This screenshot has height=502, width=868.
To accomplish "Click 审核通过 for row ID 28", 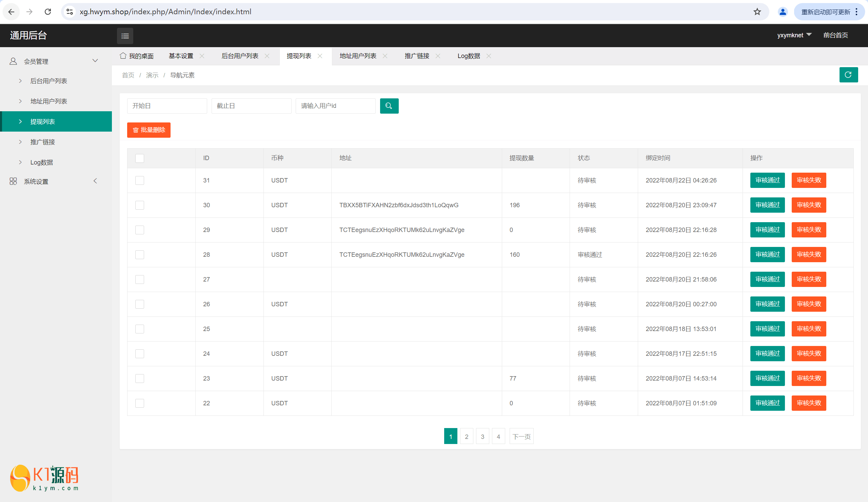I will point(767,255).
